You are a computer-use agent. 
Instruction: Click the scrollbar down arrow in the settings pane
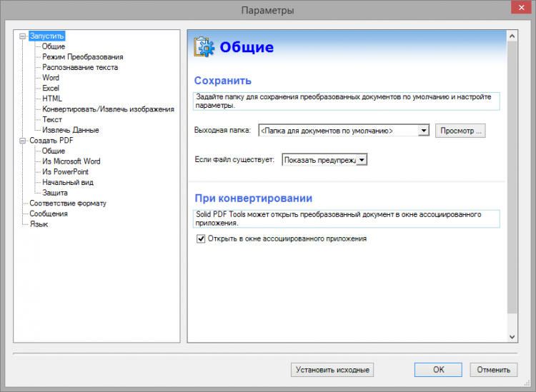click(x=512, y=336)
